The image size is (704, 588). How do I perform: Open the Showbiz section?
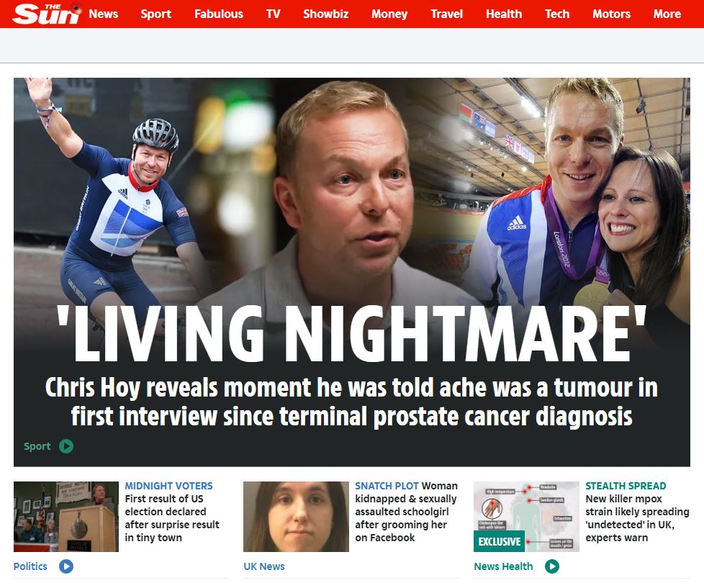coord(325,14)
